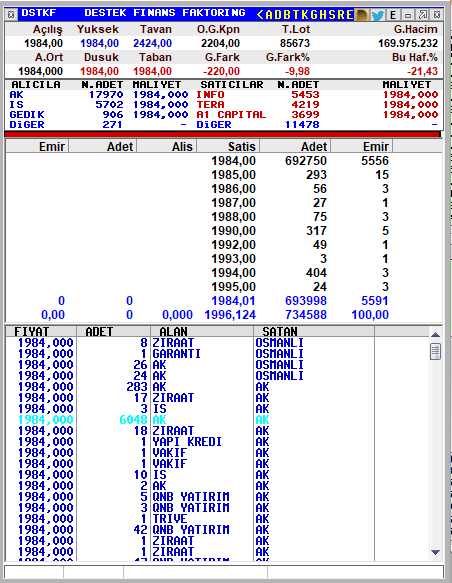Click the Alis column header
The image size is (452, 583).
(x=167, y=146)
